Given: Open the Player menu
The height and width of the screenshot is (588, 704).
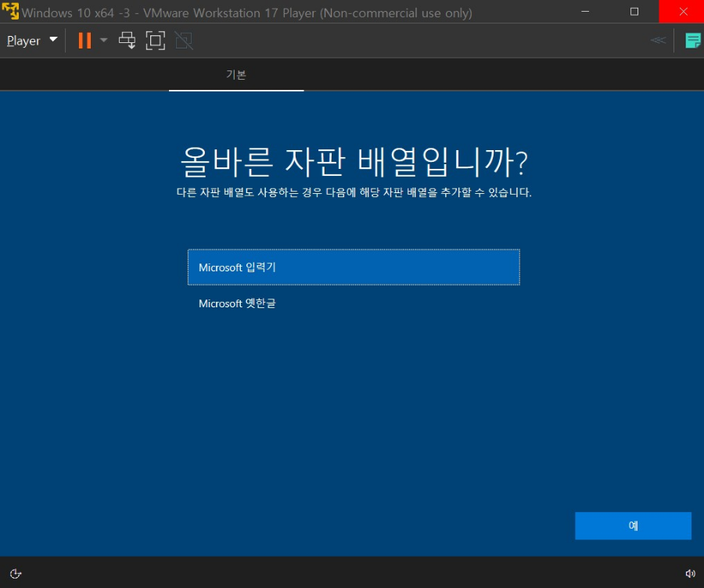Looking at the screenshot, I should pos(32,41).
